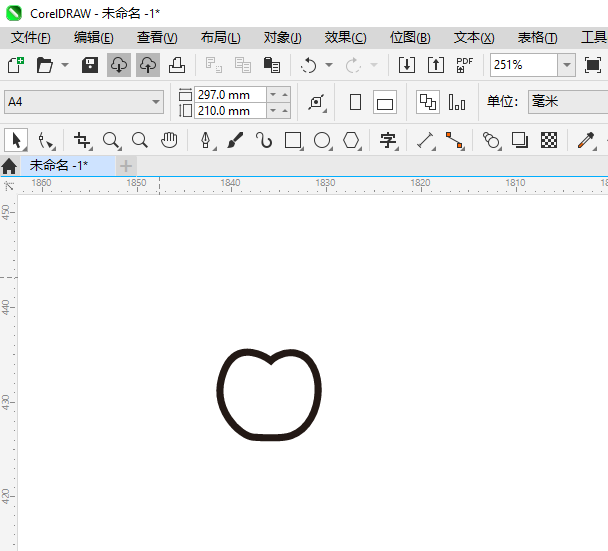Select the Pan hand tool
This screenshot has height=551, width=608.
pos(169,140)
